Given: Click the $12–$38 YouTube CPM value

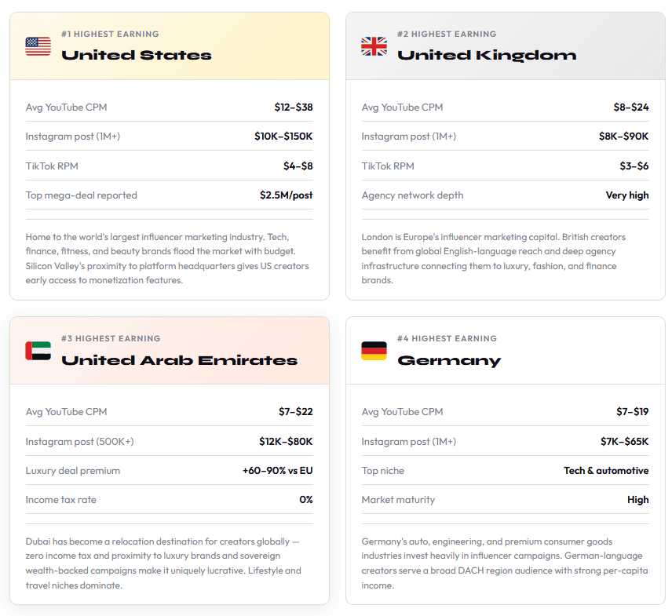Looking at the screenshot, I should pos(294,107).
